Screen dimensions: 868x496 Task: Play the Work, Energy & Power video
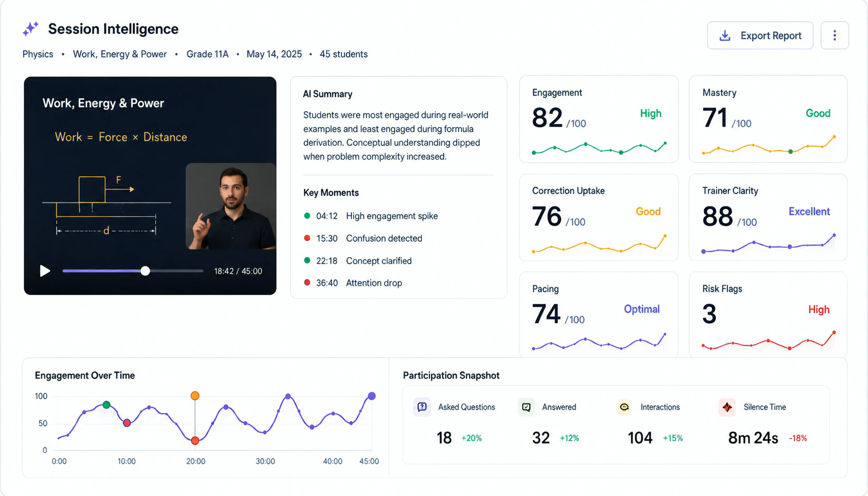click(45, 271)
